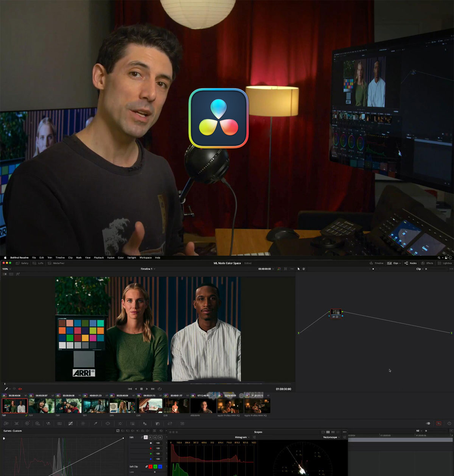Open the Color Warper palette
Screen dimensions: 454x476
[x=83, y=423]
